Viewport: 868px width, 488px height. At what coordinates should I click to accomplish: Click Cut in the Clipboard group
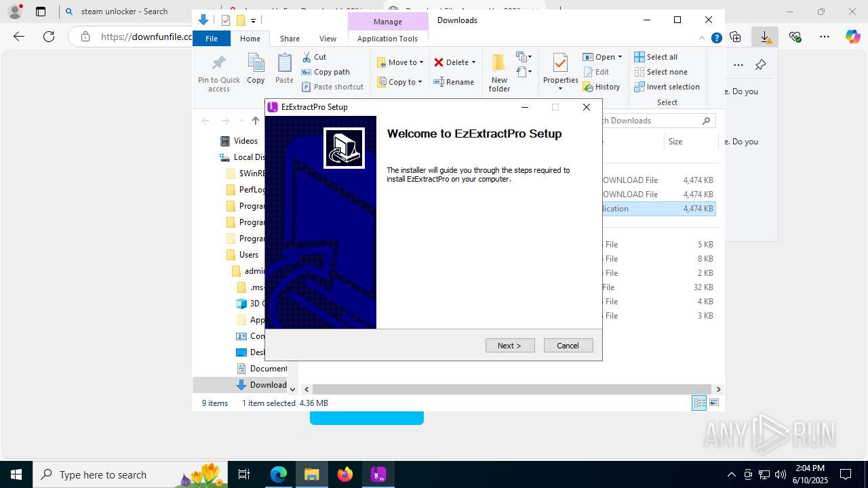pos(314,57)
